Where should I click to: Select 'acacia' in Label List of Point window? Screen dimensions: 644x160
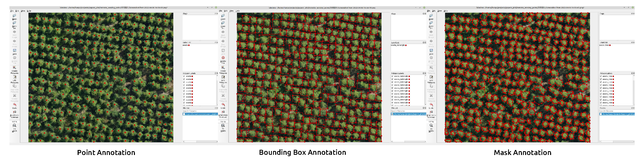186,45
